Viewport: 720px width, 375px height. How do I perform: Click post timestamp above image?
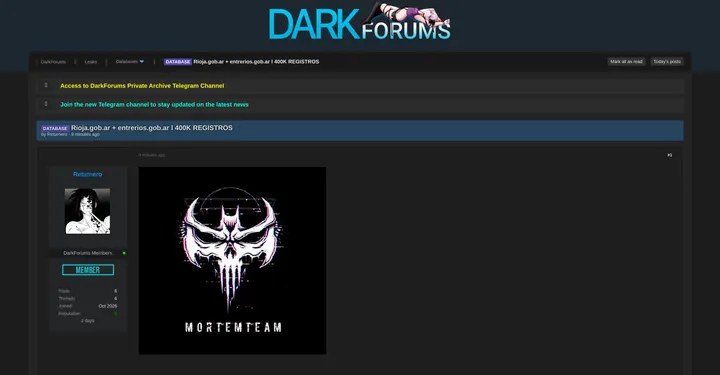coord(152,155)
